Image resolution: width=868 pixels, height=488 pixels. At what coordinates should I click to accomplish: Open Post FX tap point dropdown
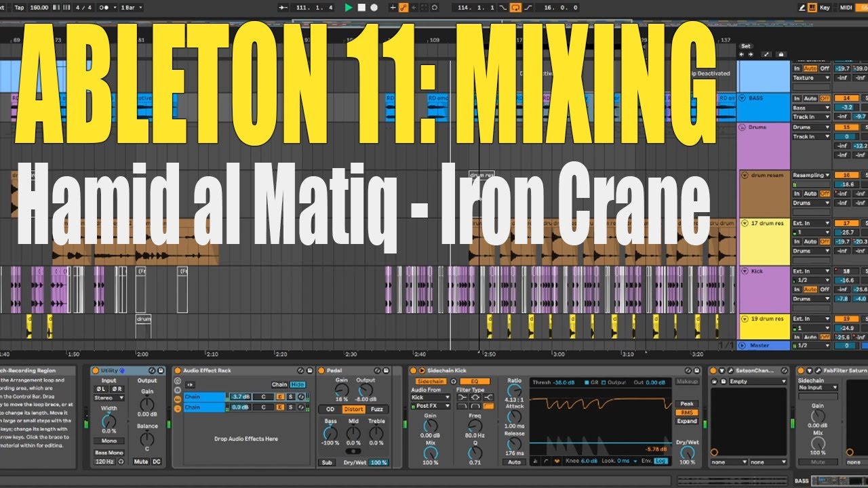[x=431, y=406]
